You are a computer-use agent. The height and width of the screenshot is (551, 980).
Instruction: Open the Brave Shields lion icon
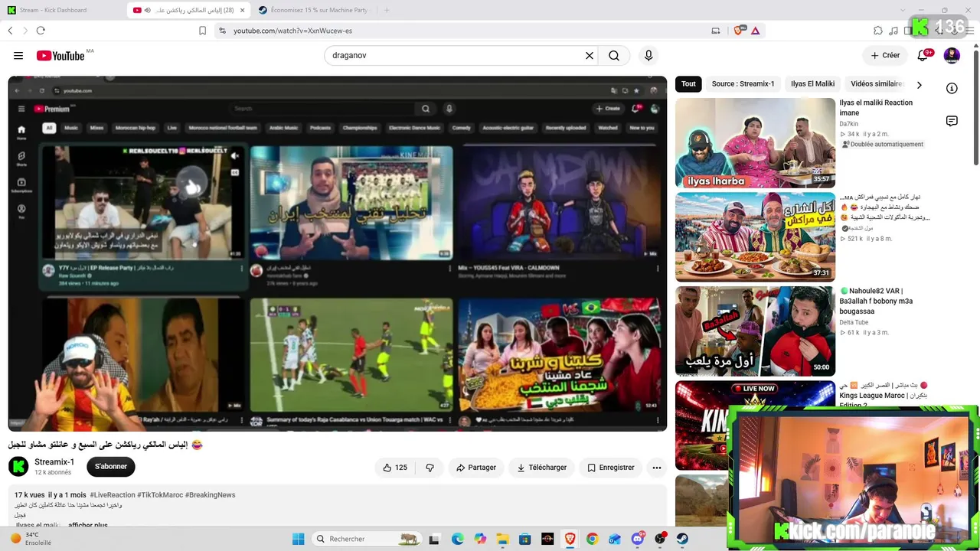(739, 31)
